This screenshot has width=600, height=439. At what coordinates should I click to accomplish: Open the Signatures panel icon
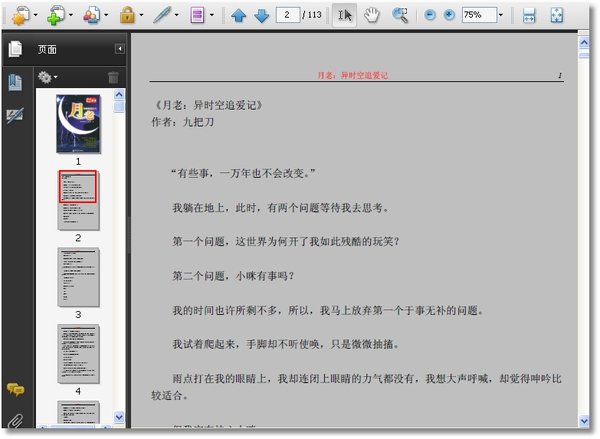[x=15, y=115]
